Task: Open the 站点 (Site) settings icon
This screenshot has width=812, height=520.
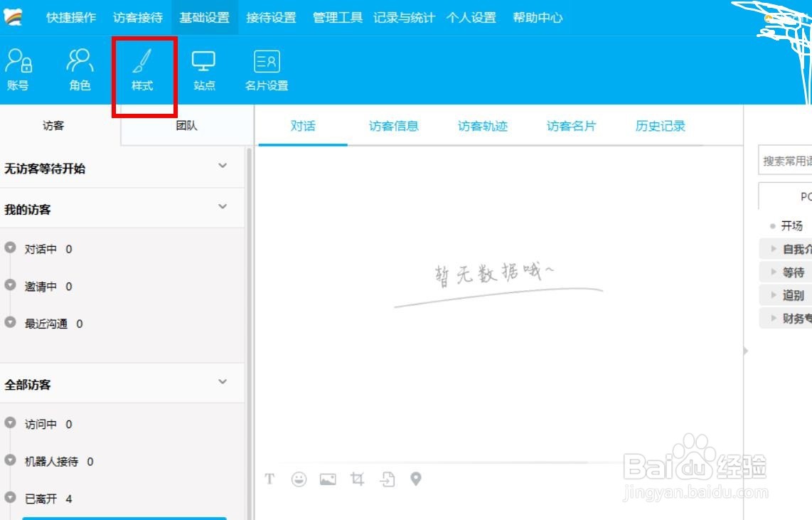Action: (204, 69)
